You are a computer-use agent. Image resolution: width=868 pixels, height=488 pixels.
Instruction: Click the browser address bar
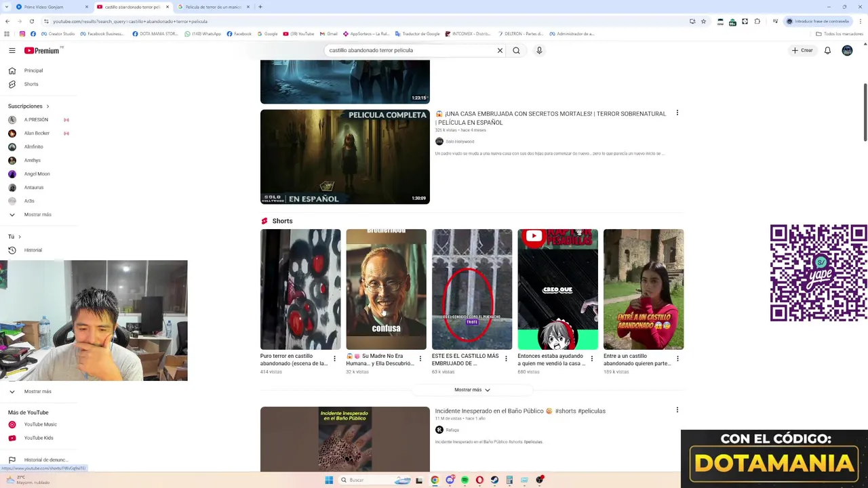366,21
